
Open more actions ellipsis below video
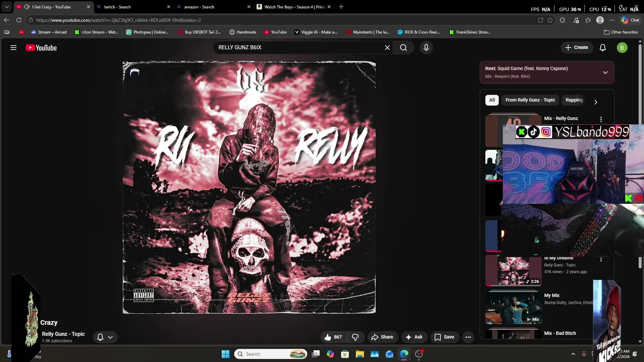pyautogui.click(x=468, y=337)
